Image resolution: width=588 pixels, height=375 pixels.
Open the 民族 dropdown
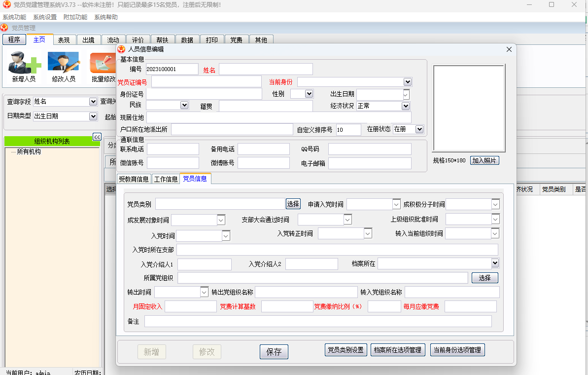click(184, 105)
